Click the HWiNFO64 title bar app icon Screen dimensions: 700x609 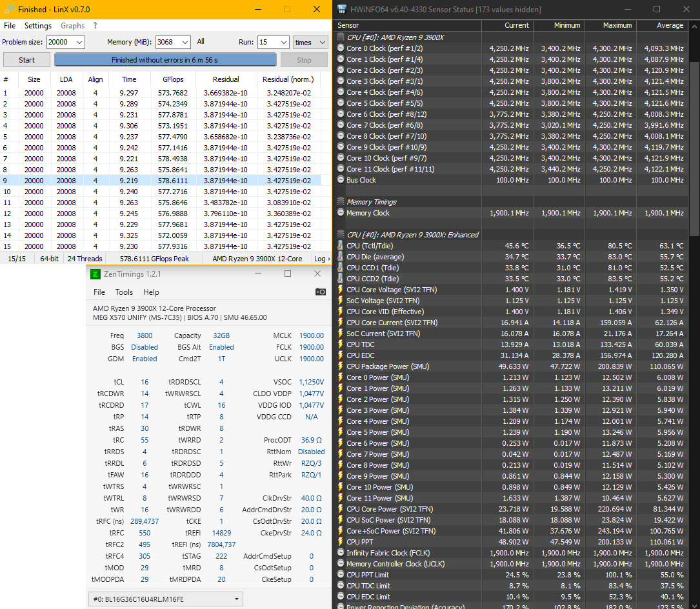pos(341,10)
